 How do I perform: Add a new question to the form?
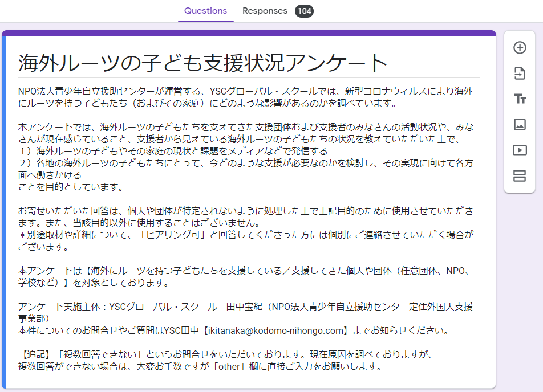519,48
